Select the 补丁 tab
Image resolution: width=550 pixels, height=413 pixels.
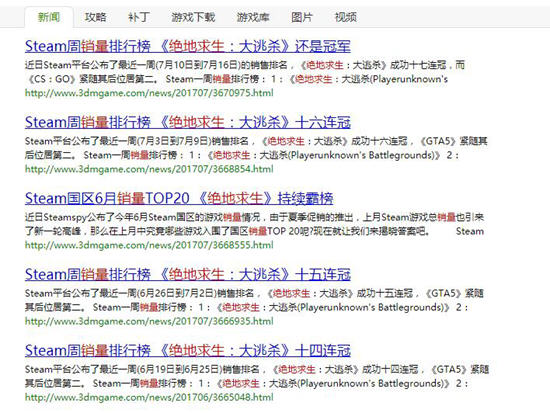click(139, 17)
